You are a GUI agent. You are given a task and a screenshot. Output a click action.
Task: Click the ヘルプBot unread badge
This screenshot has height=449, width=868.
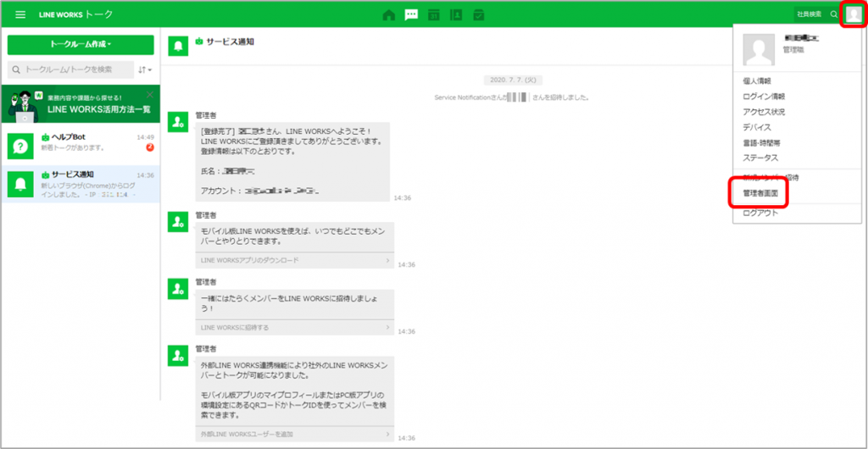click(x=150, y=147)
